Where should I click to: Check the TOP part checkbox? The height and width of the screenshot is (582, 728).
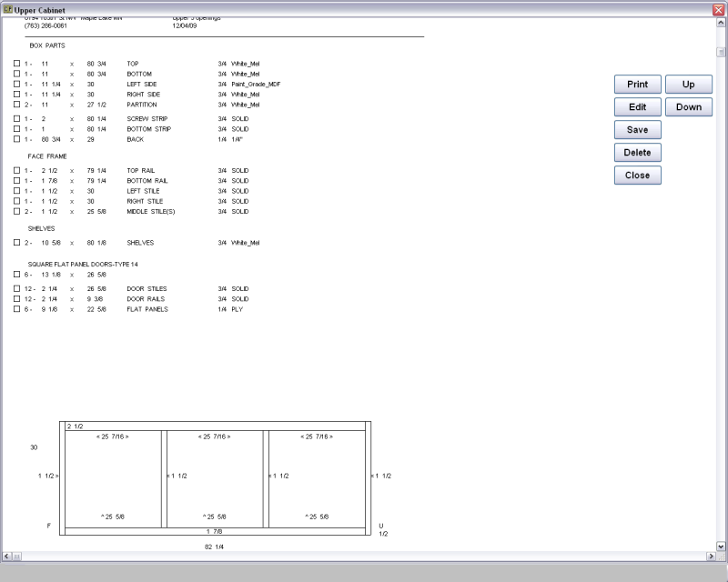click(x=16, y=63)
